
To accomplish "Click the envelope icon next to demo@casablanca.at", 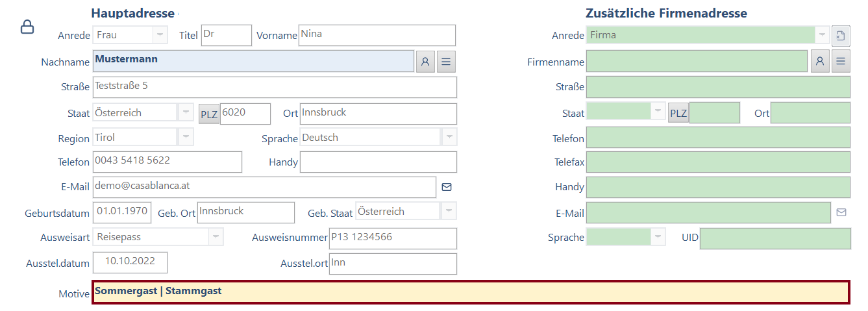I will [447, 187].
